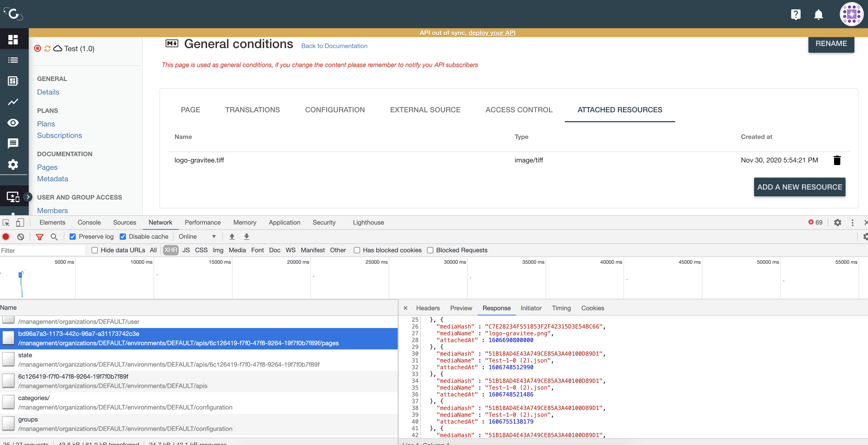Toggle the device toolbar in DevTools
Viewport: 868px width, 445px height.
20,223
